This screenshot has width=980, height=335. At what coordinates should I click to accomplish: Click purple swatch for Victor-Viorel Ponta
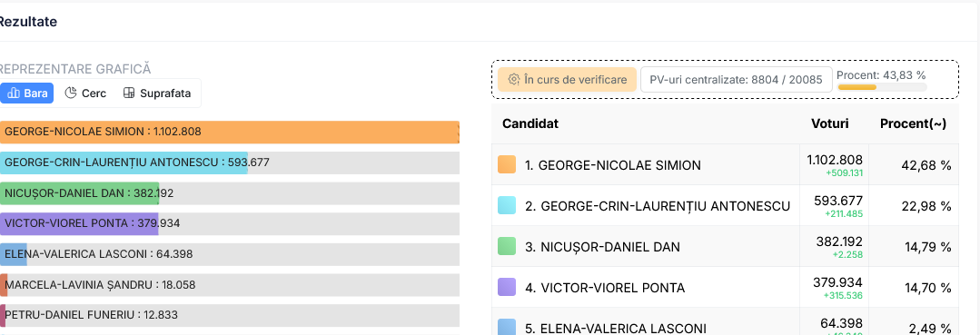507,288
